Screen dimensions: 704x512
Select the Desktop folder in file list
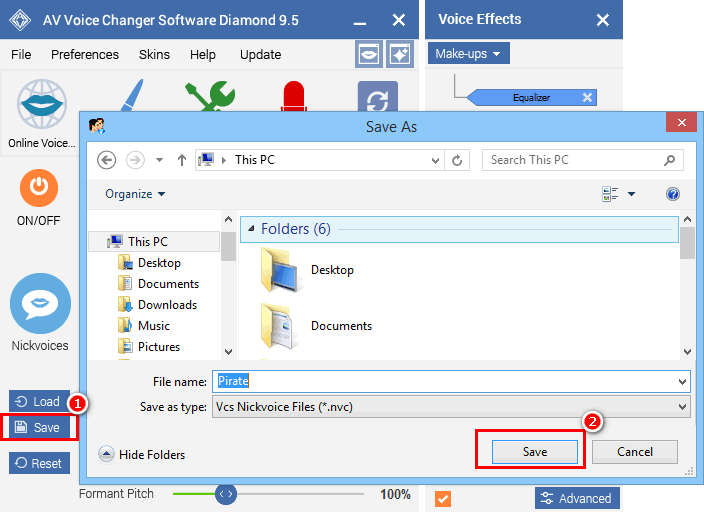(308, 269)
